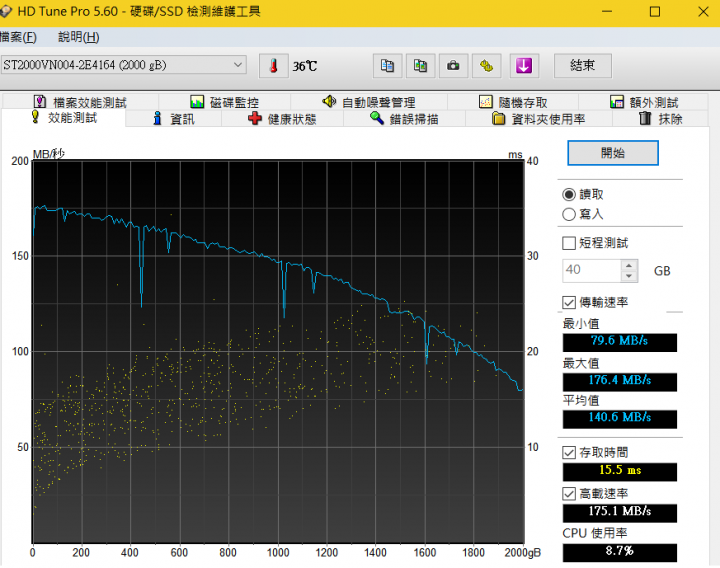Open the 說明(H) menu
720x568 pixels.
click(79, 37)
